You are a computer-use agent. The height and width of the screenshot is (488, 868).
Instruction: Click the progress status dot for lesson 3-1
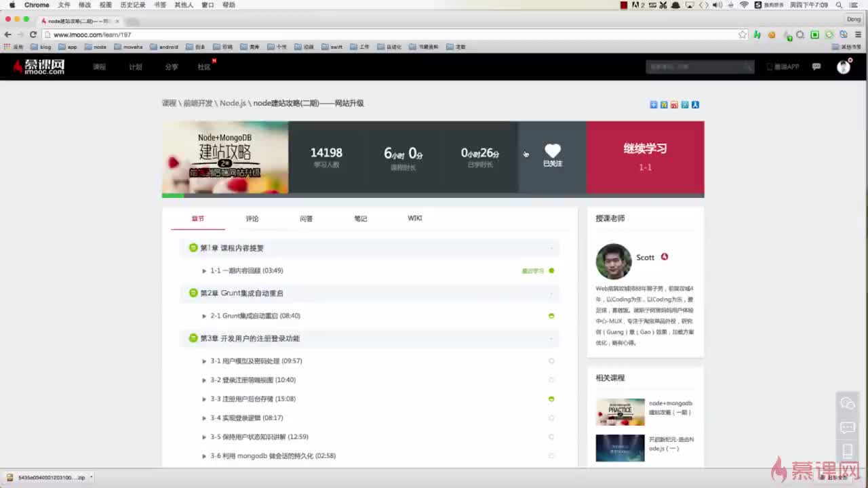pos(551,361)
